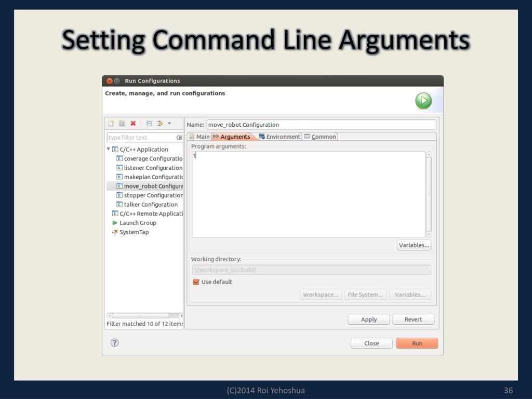Click the Apply button
532x399 pixels.
tap(369, 320)
